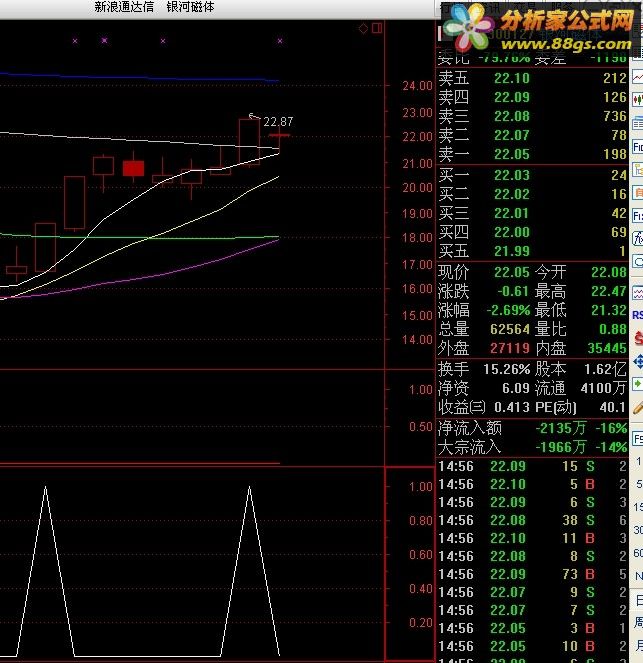This screenshot has height=663, width=643.
Task: Click the 买三 22.01 bid row
Action: [532, 213]
